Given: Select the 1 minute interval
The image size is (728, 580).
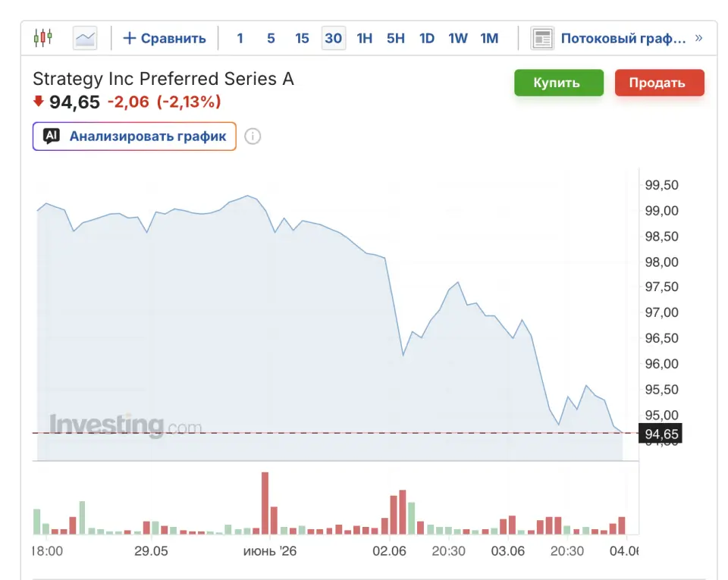Looking at the screenshot, I should tap(240, 38).
